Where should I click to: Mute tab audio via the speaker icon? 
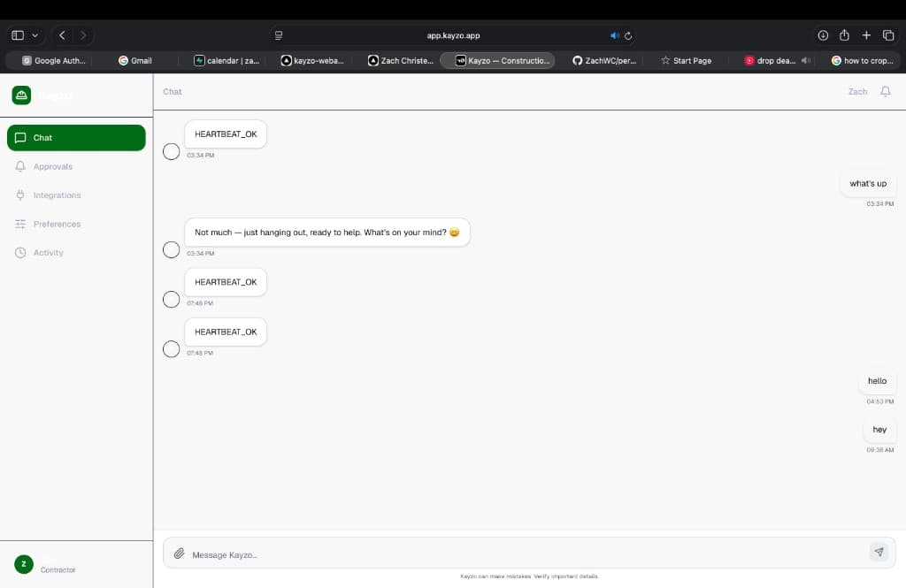pyautogui.click(x=614, y=35)
